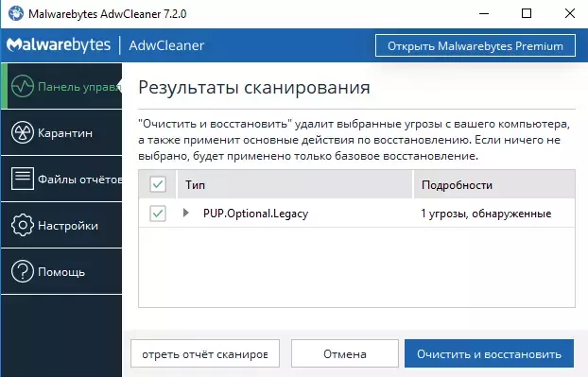Minimize the AdwCleaner window
This screenshot has height=377, width=588.
coord(484,13)
